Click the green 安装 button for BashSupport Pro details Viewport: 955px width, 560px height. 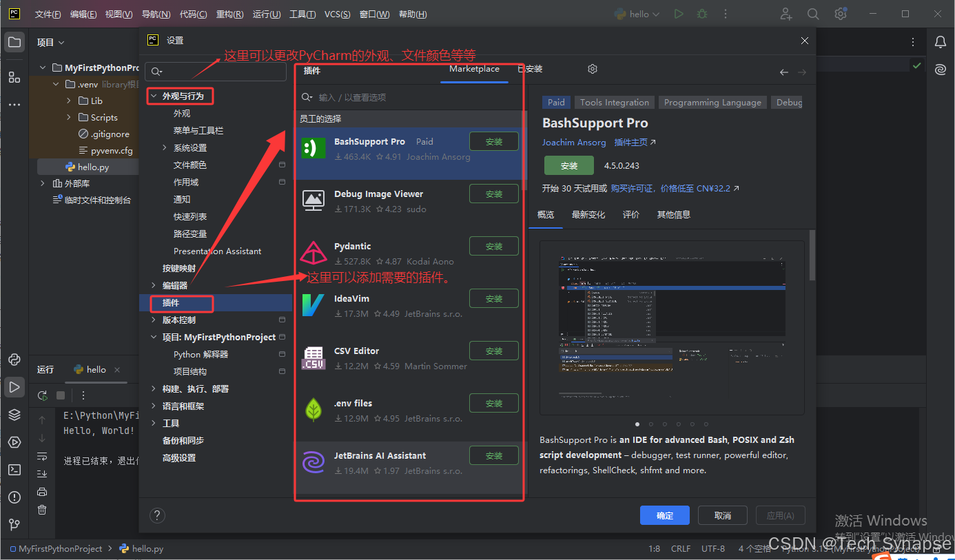click(569, 166)
